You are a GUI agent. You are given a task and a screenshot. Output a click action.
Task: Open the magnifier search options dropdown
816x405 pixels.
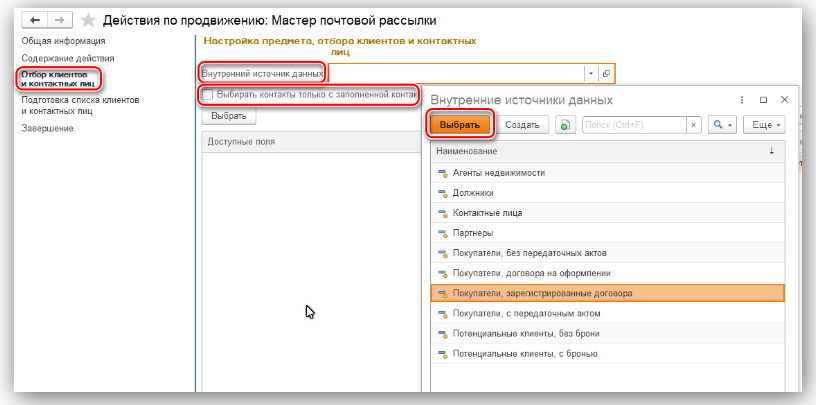coord(722,125)
